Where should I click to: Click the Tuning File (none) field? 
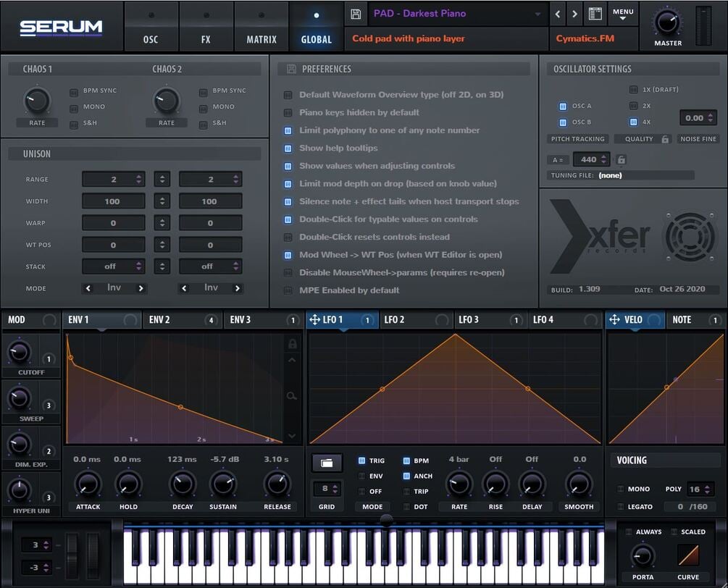click(620, 175)
